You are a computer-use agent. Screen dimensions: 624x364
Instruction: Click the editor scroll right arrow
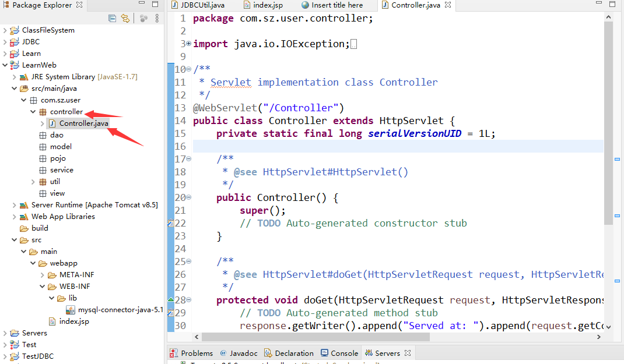[x=599, y=337]
